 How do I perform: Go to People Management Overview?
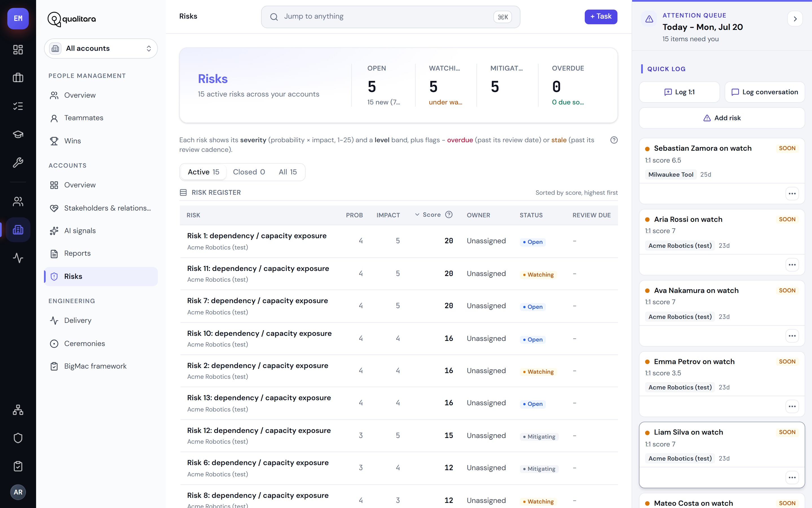(101, 95)
